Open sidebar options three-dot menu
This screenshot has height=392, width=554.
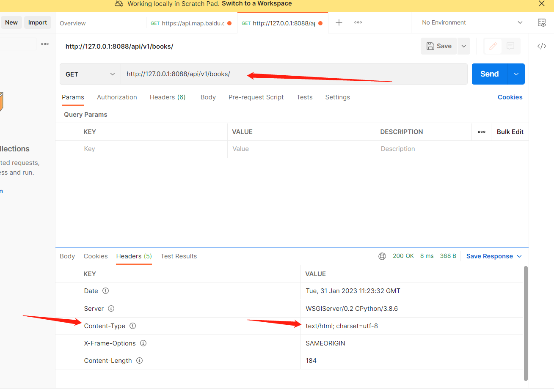(x=45, y=44)
